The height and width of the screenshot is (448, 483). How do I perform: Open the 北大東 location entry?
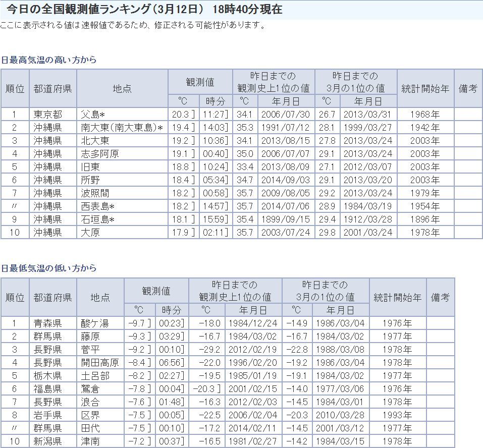tap(95, 140)
